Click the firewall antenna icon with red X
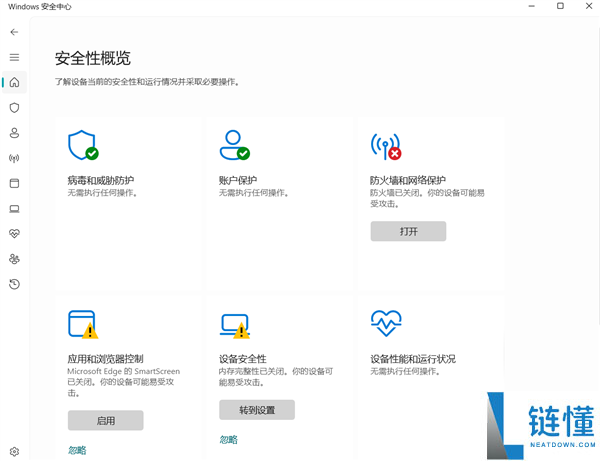Viewport: 600px width, 461px height. pos(386,147)
